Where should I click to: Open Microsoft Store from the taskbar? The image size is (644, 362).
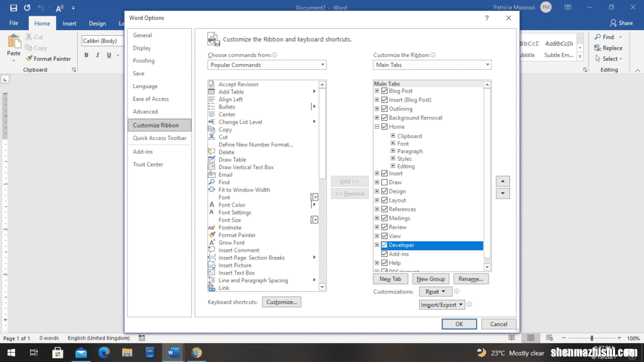click(x=57, y=353)
